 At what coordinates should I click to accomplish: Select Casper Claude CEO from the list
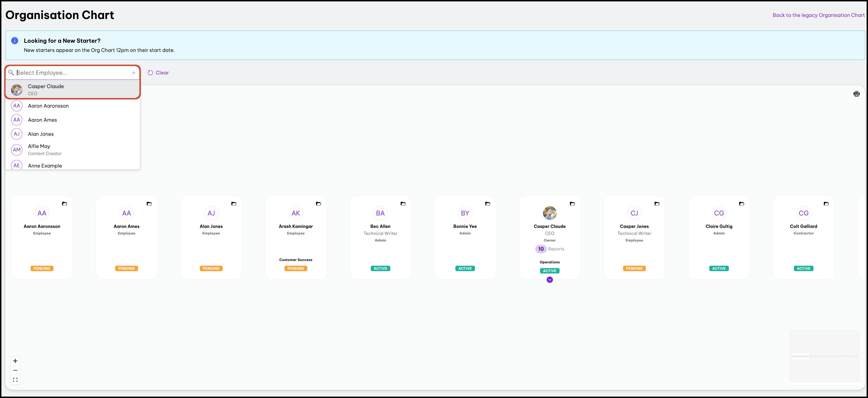click(46, 90)
